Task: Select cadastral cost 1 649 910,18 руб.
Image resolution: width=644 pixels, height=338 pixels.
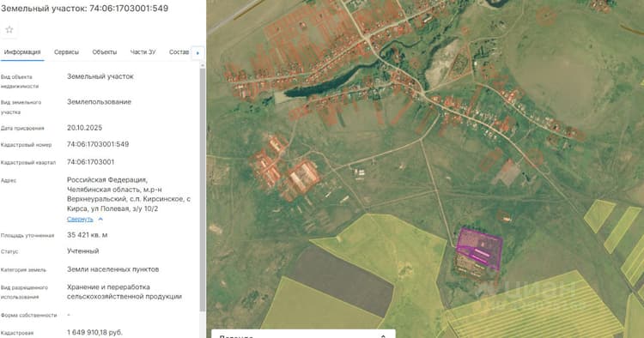Action: [x=94, y=332]
